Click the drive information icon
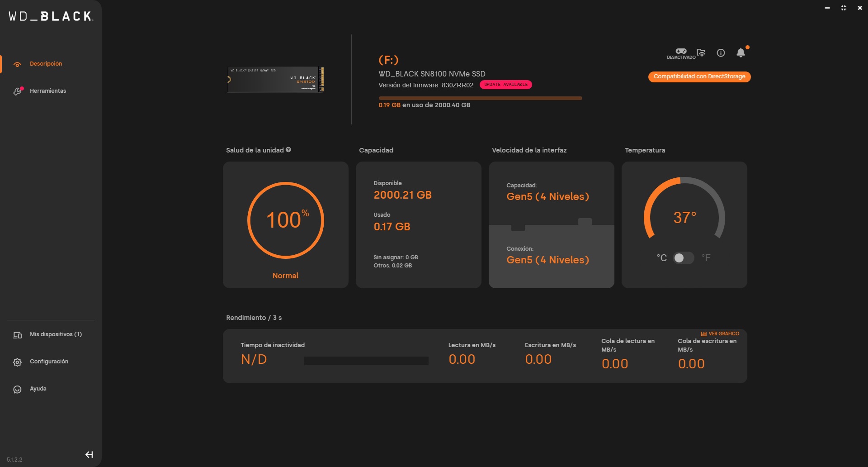The width and height of the screenshot is (868, 467). pyautogui.click(x=721, y=53)
